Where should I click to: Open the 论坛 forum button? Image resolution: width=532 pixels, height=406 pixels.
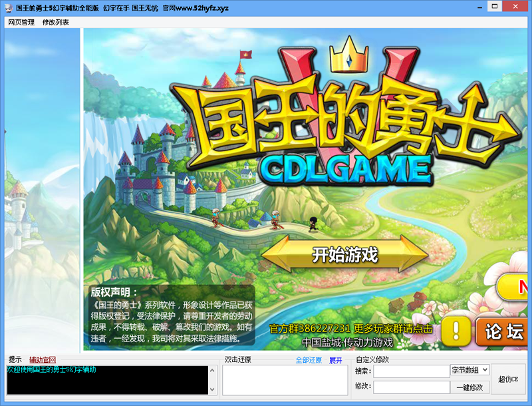[x=502, y=331]
